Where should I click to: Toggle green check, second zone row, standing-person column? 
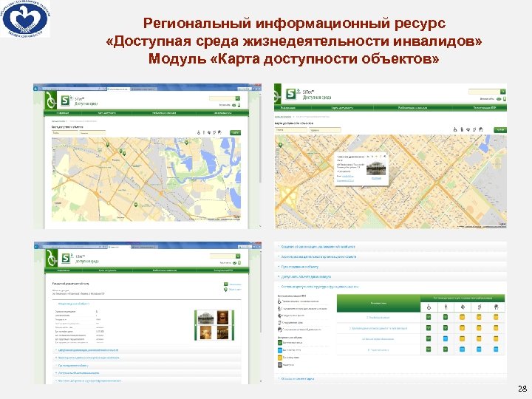tap(446, 328)
